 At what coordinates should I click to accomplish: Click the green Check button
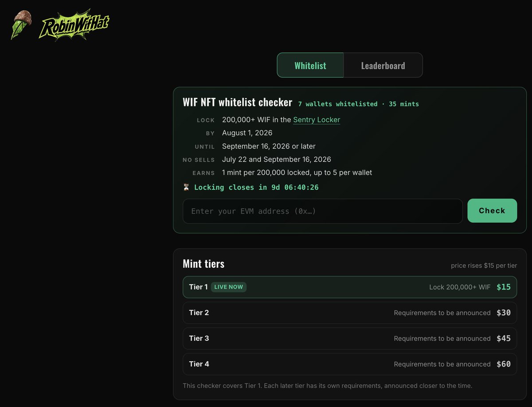492,211
